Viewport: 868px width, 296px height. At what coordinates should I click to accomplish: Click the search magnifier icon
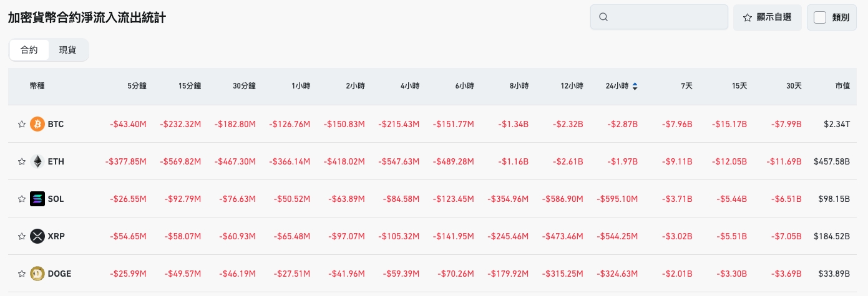coord(603,17)
